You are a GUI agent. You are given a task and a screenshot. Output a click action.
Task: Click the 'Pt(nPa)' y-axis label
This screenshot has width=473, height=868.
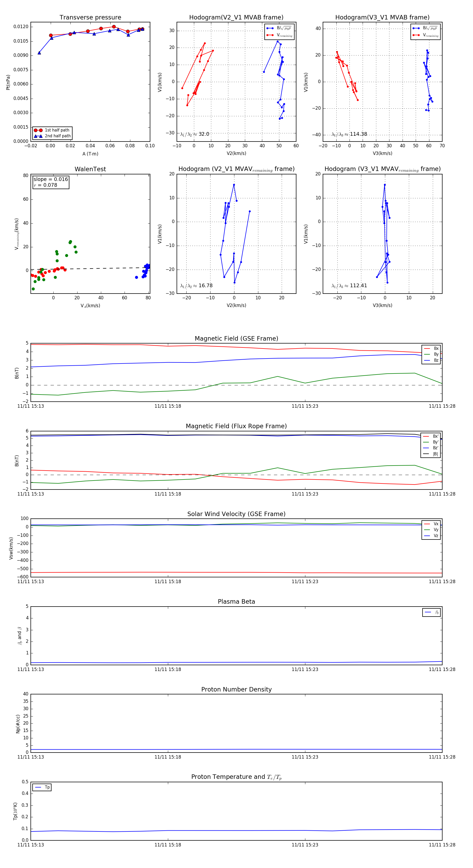tap(8, 82)
